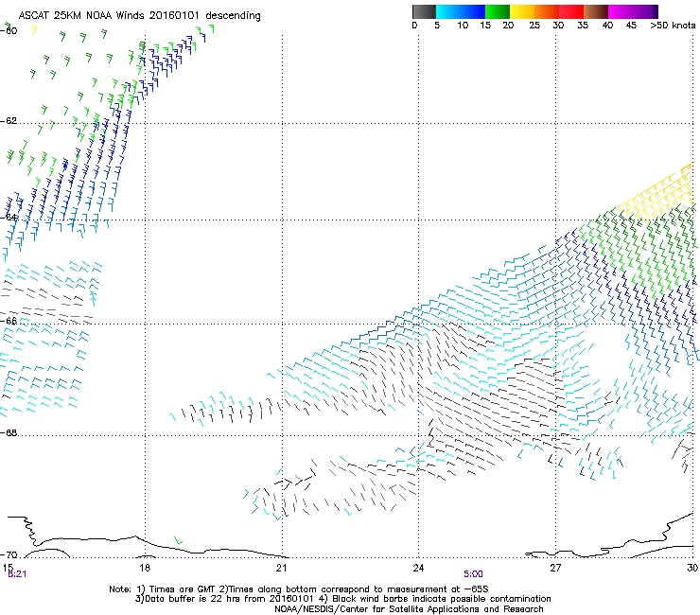Viewport: 700px width, 615px height.
Task: Click the longitude label 18
Action: click(x=145, y=568)
